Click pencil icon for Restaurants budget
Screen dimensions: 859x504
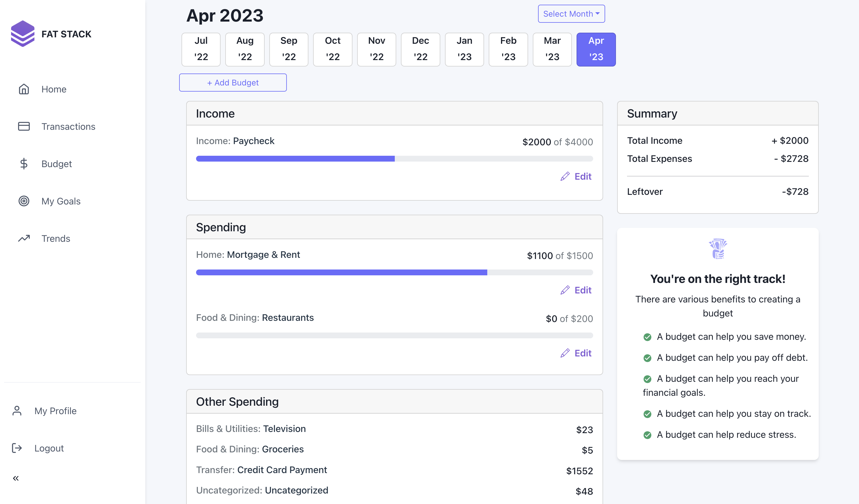click(565, 353)
